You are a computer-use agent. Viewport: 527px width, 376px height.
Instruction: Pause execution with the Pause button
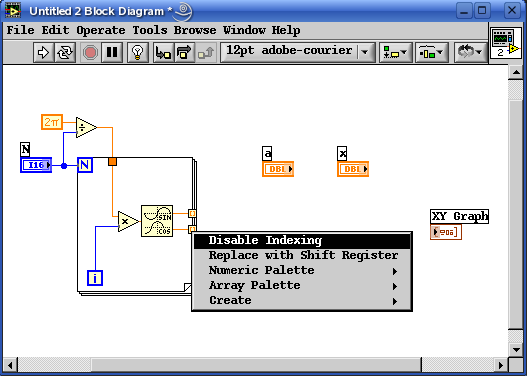point(112,52)
